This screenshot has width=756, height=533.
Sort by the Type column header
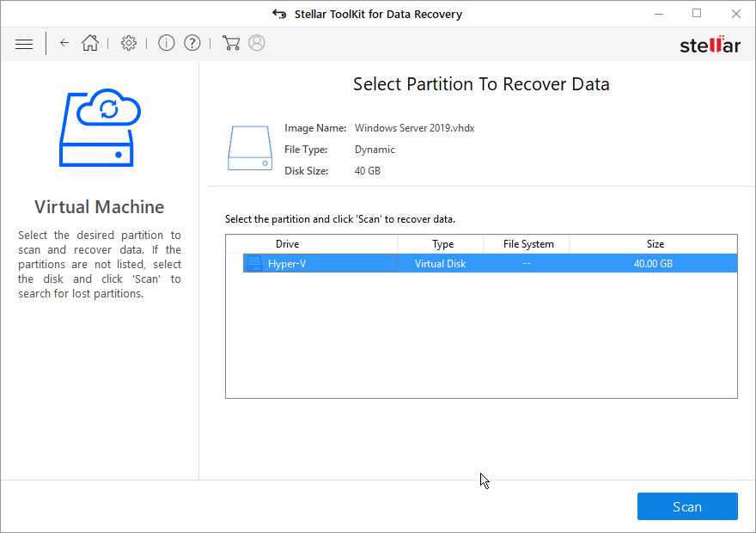(442, 244)
